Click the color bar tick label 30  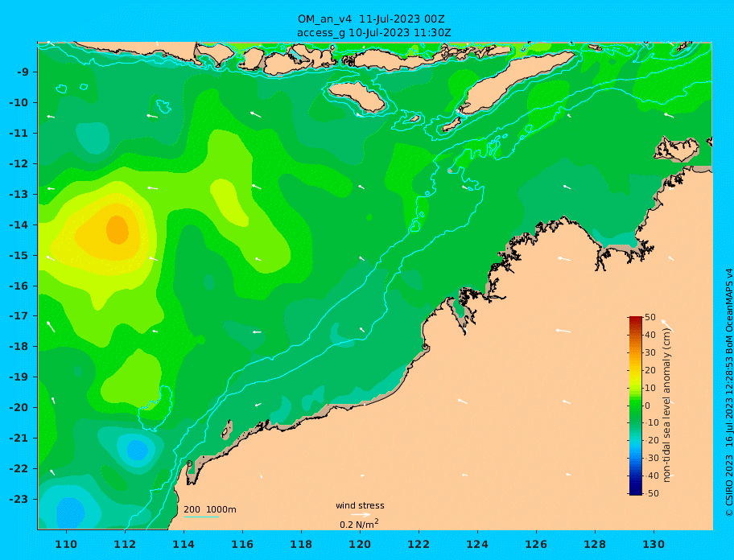pyautogui.click(x=650, y=352)
